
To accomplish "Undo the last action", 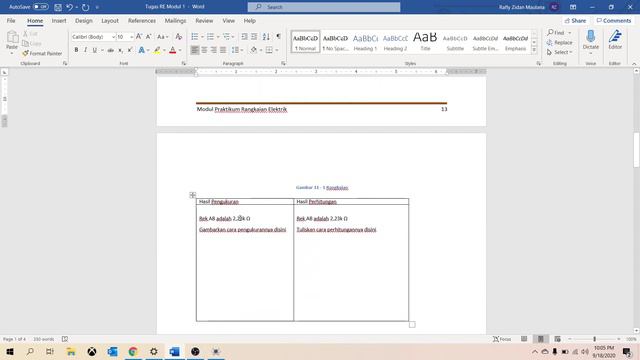I will click(69, 7).
